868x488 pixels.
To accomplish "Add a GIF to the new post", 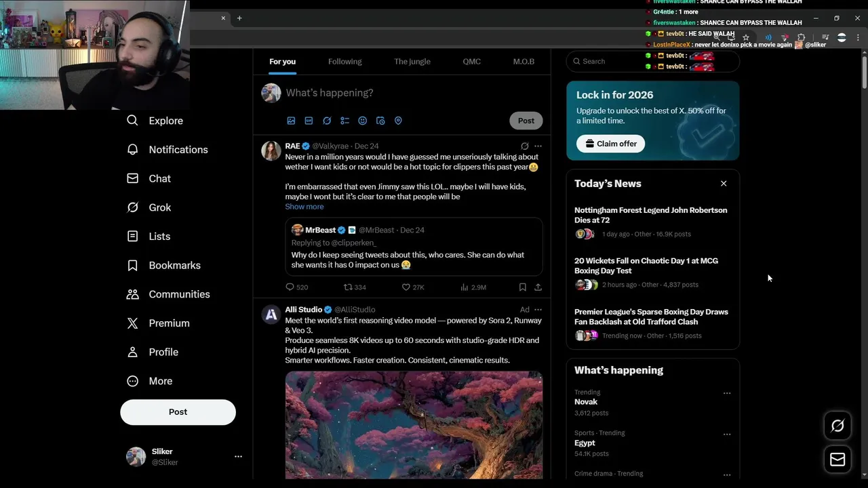I will (309, 121).
